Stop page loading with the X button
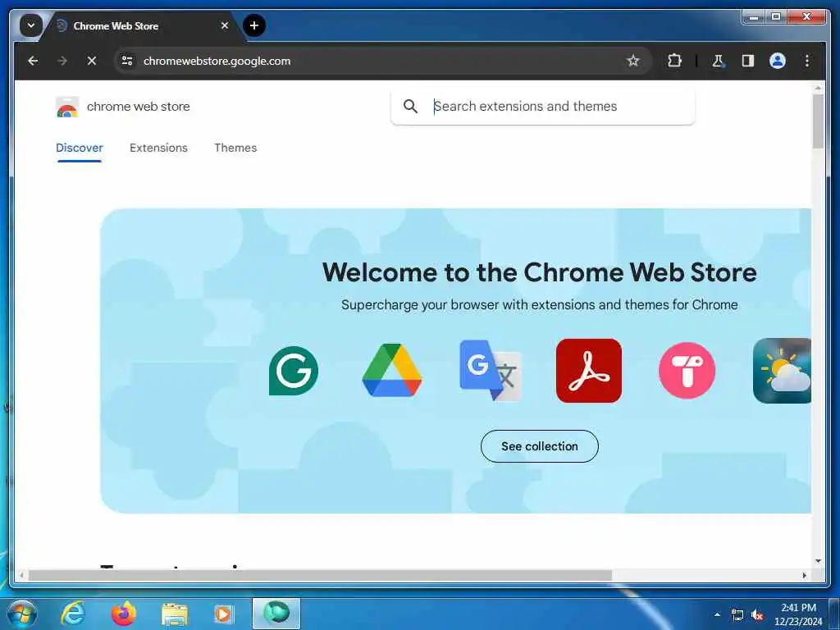The width and height of the screenshot is (840, 630). click(x=92, y=61)
